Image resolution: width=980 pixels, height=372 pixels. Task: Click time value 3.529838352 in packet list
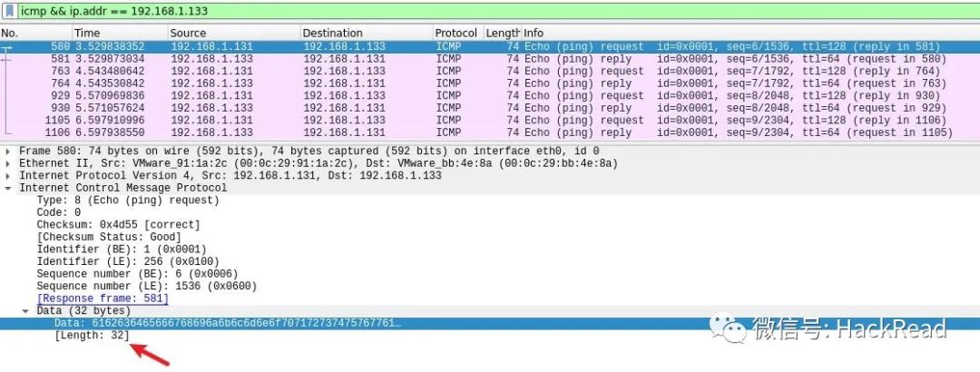click(x=110, y=46)
